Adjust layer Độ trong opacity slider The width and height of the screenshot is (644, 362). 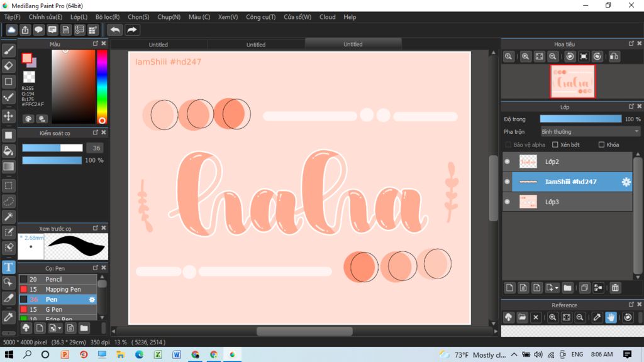(x=580, y=119)
